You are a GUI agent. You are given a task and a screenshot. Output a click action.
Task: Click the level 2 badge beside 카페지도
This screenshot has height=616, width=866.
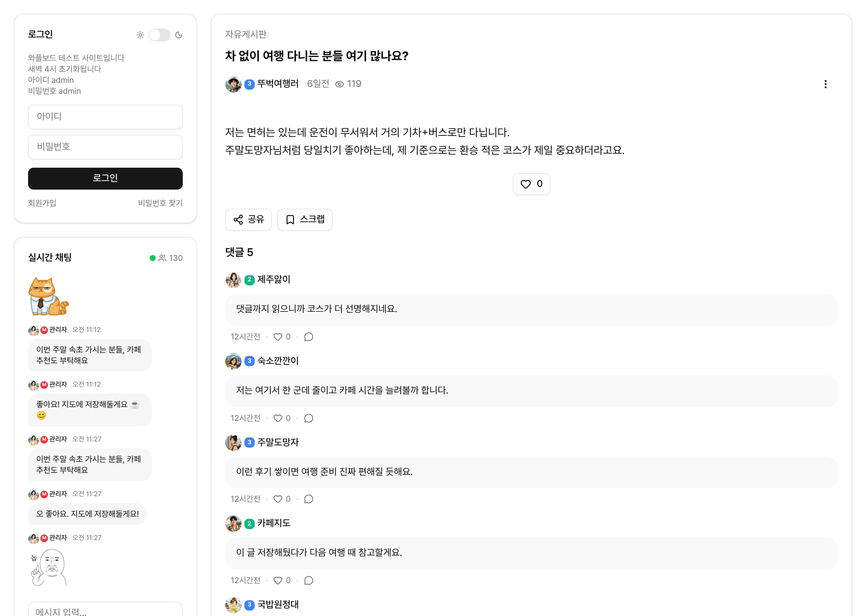pyautogui.click(x=249, y=524)
